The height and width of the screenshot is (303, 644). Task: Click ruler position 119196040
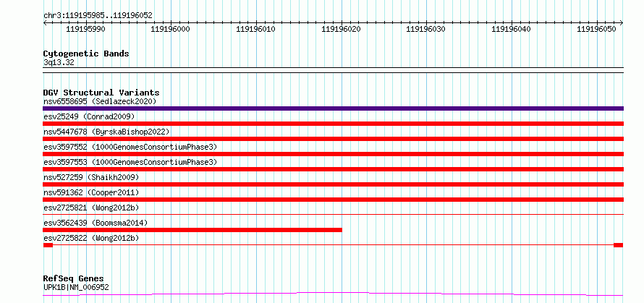(x=512, y=29)
